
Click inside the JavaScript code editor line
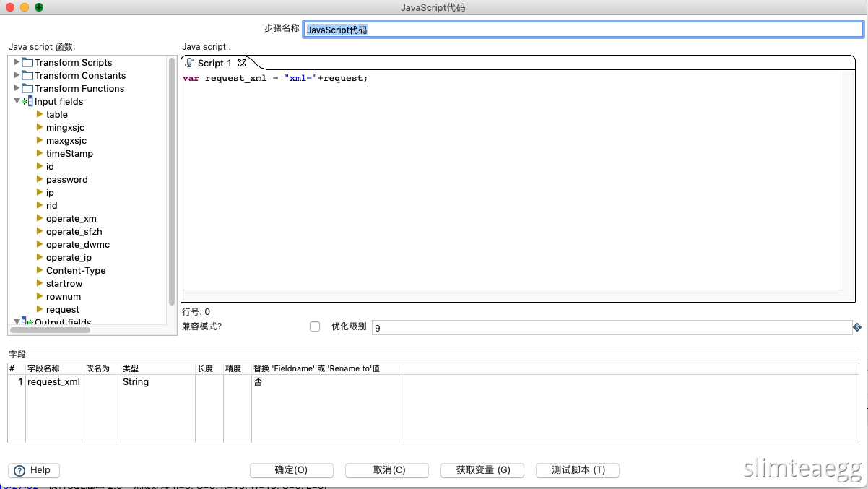coord(275,78)
